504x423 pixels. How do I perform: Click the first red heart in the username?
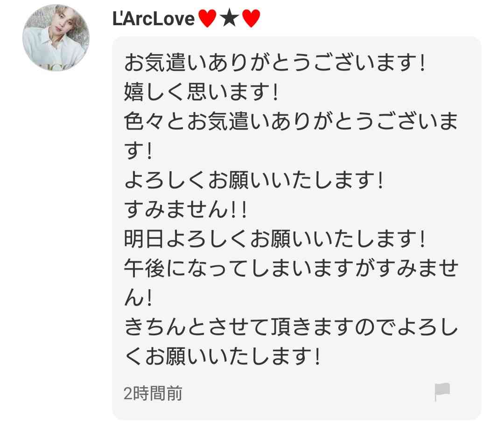click(207, 18)
